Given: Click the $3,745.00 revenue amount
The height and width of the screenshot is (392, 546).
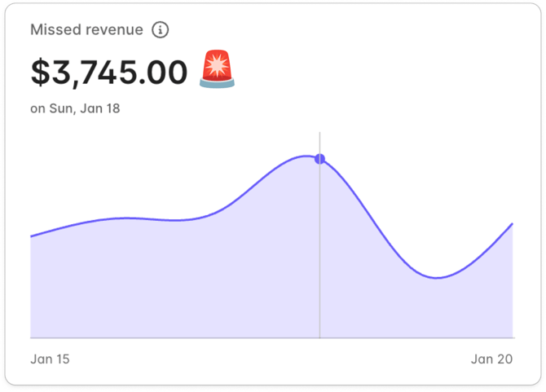Looking at the screenshot, I should click(109, 73).
